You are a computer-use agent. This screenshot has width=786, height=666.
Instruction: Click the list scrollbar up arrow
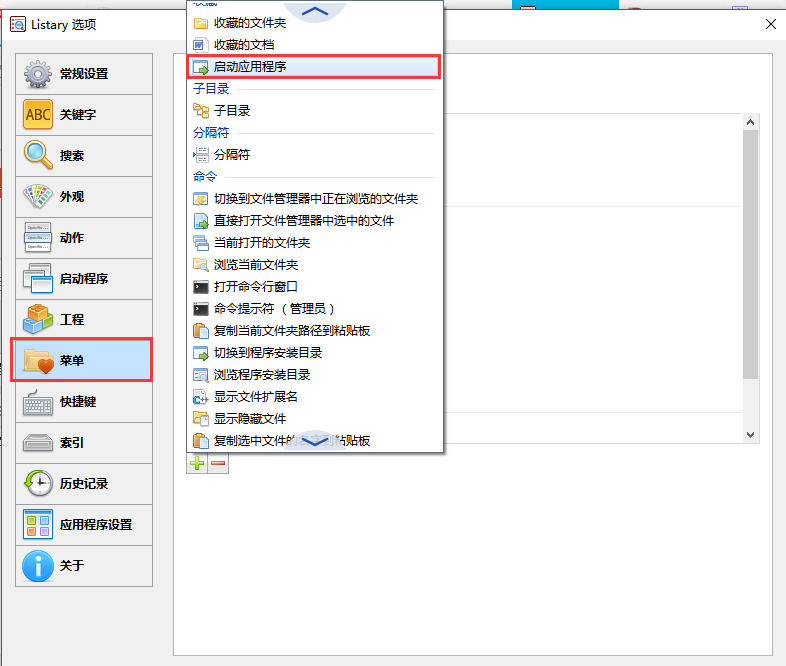[750, 122]
